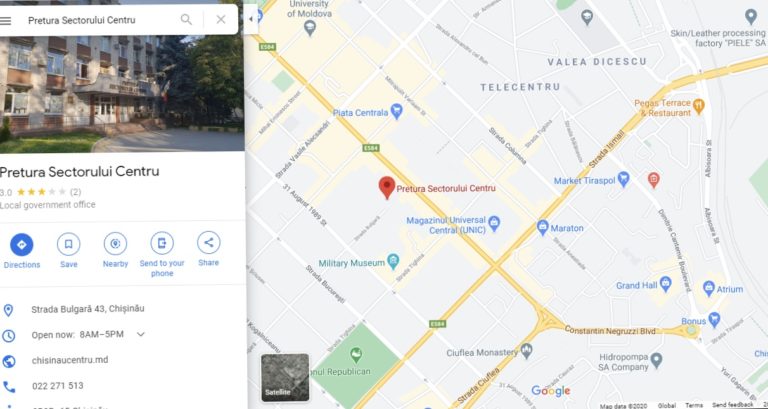The image size is (768, 409).
Task: Click the Directions button icon
Action: (22, 244)
